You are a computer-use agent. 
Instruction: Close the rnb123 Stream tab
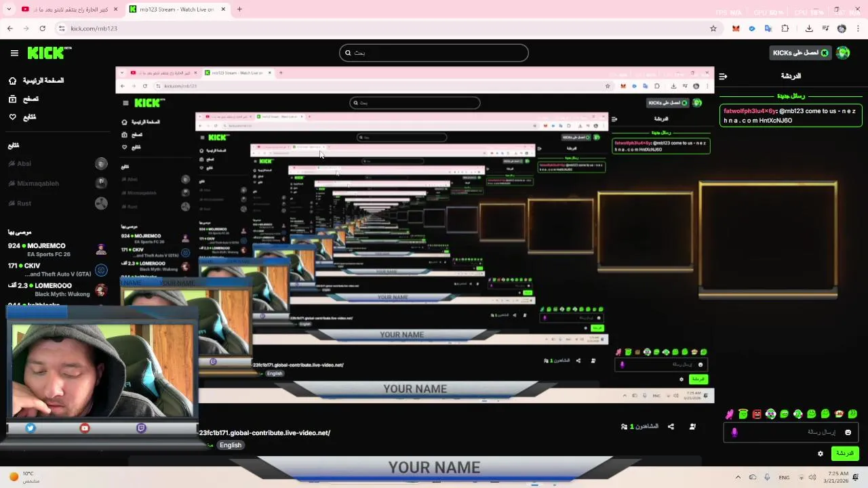(223, 9)
